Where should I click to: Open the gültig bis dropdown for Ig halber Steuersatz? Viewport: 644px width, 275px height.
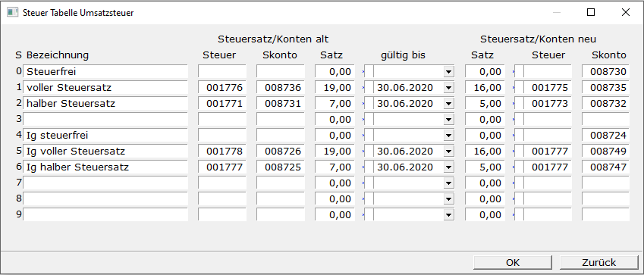tap(448, 167)
